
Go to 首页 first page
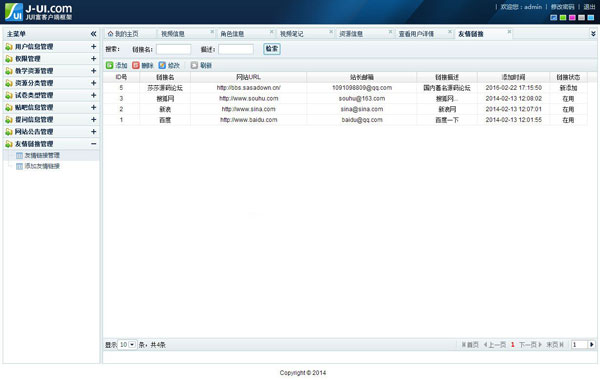(x=470, y=345)
